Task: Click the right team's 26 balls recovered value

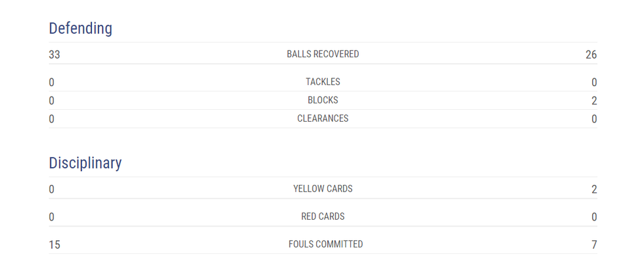Action: pyautogui.click(x=591, y=55)
